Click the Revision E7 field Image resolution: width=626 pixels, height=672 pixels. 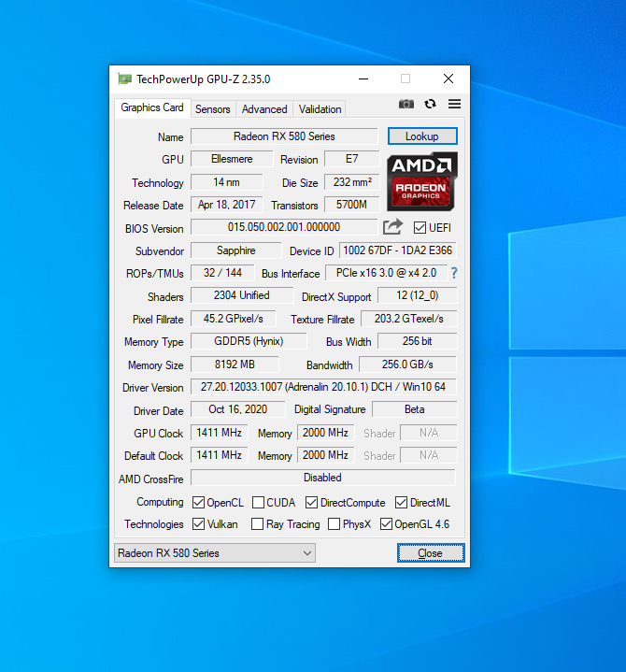pyautogui.click(x=352, y=159)
